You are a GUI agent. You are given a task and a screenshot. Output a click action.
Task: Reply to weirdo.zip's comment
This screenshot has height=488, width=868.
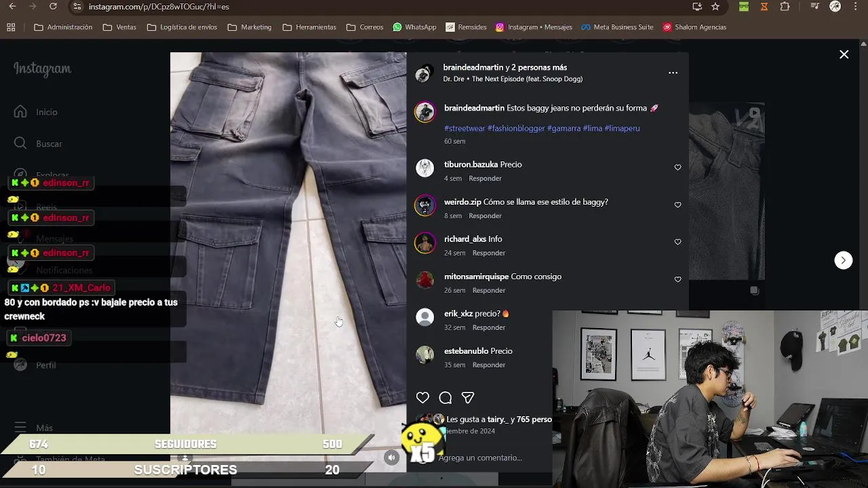[485, 216]
